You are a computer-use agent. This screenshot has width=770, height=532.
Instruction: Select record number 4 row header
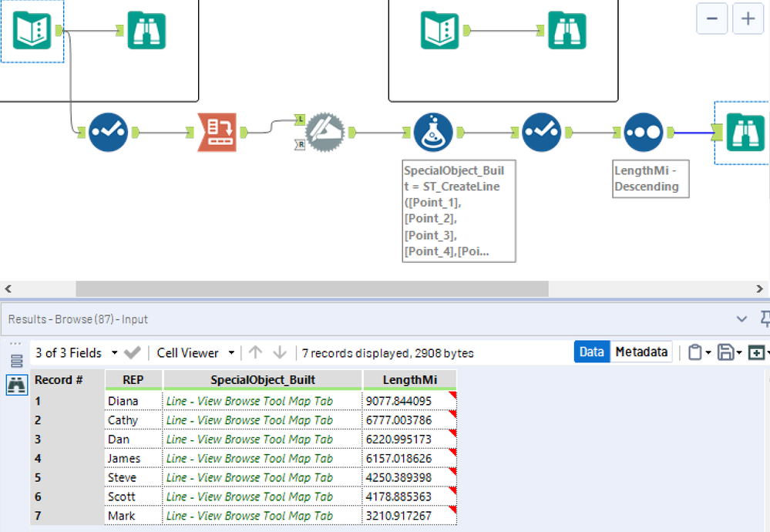(x=67, y=458)
